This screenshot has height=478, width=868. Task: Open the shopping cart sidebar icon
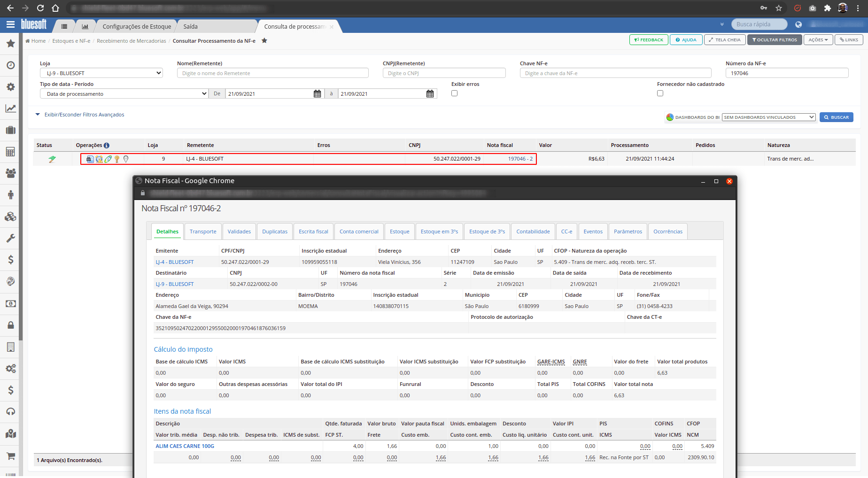pos(10,456)
